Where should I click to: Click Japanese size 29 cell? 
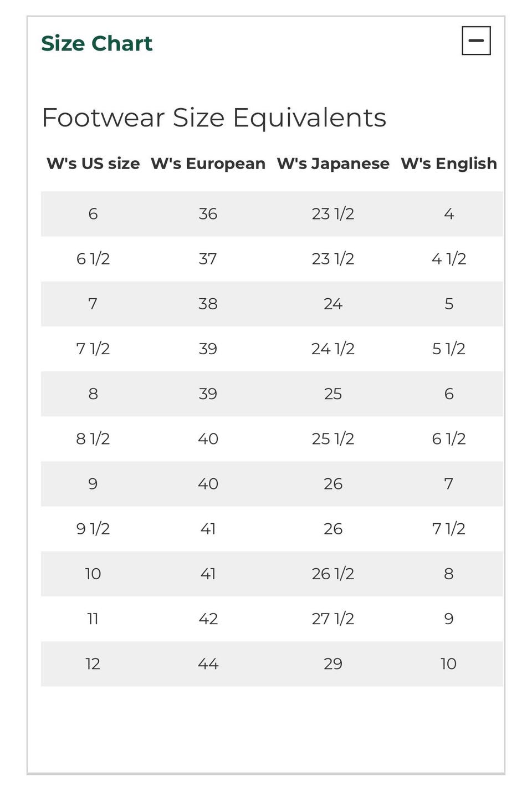pyautogui.click(x=333, y=664)
